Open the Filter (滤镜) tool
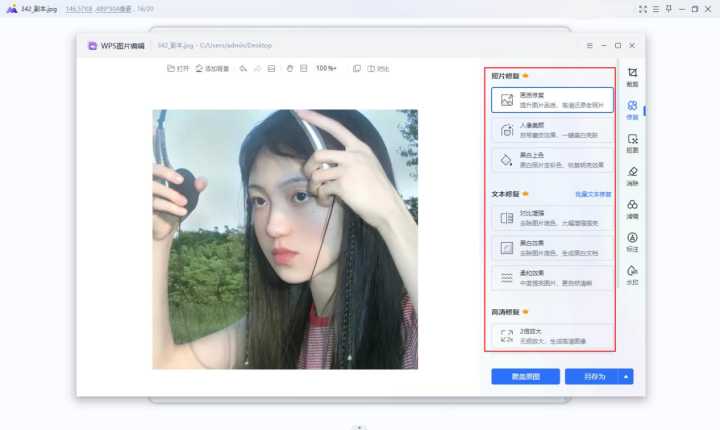 (632, 209)
